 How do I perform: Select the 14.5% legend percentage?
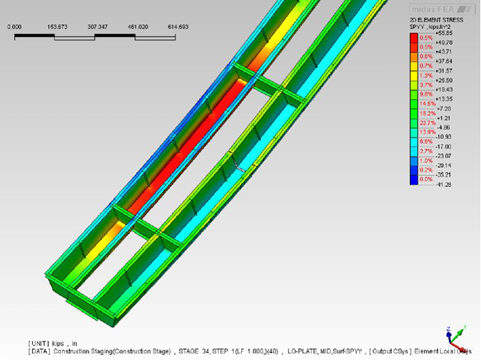click(x=427, y=104)
